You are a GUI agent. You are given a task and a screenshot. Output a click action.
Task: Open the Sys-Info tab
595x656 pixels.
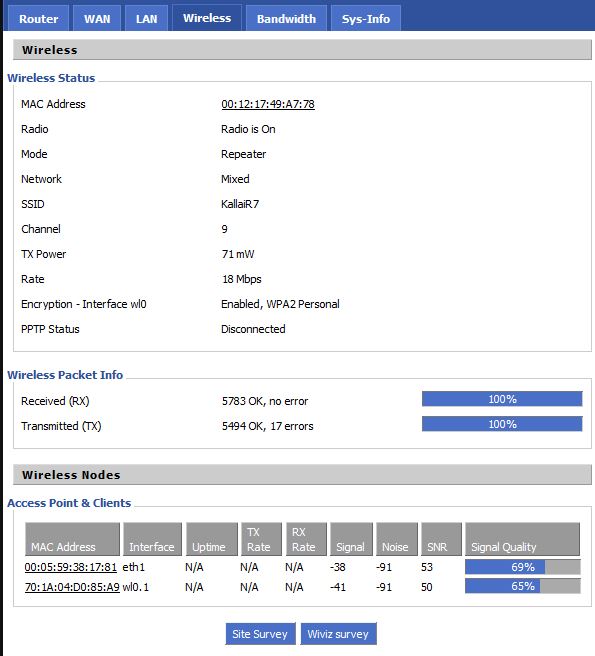click(366, 18)
